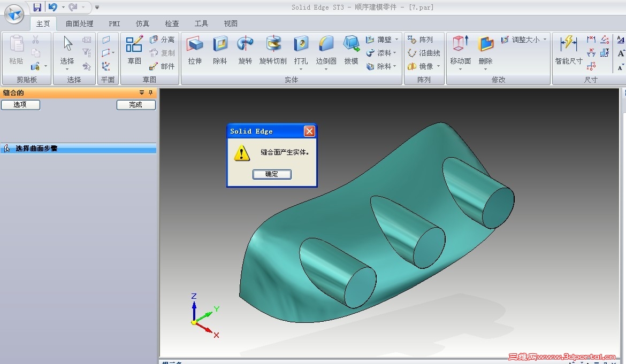Image resolution: width=626 pixels, height=364 pixels.
Task: Open the 添料 dropdown arrow
Action: pyautogui.click(x=394, y=52)
